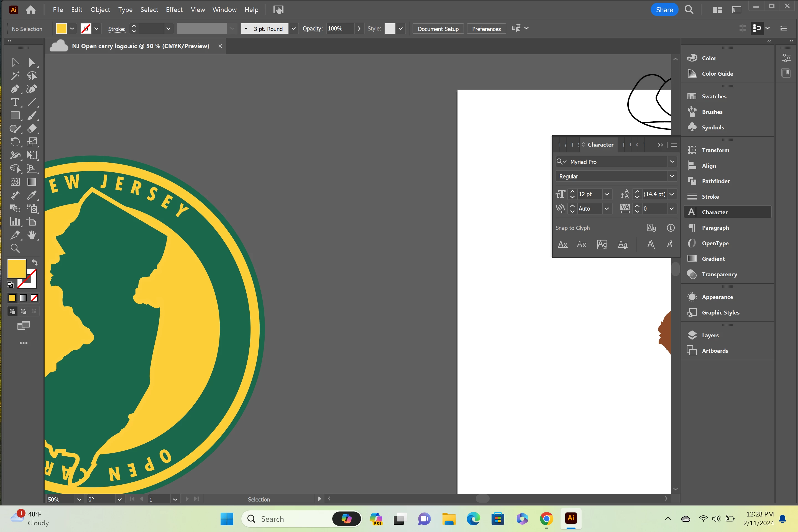Set paint mode to None
Screen dimensions: 798x532
34,298
